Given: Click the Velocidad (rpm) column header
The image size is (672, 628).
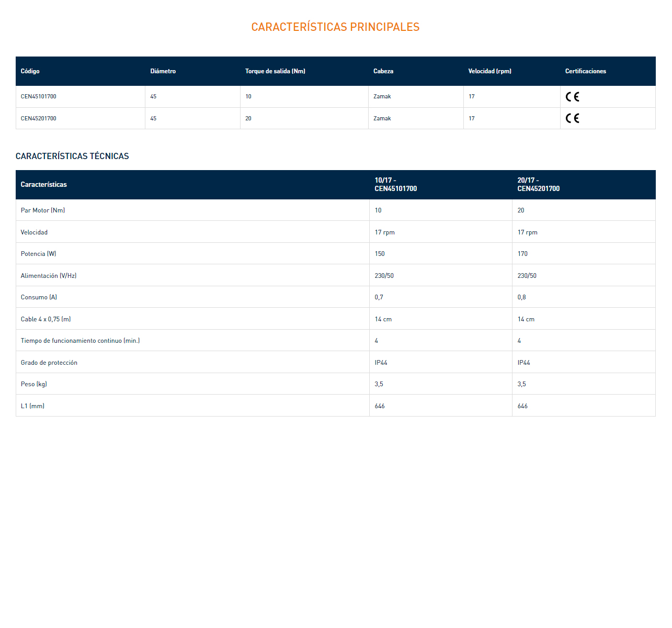Looking at the screenshot, I should (489, 71).
